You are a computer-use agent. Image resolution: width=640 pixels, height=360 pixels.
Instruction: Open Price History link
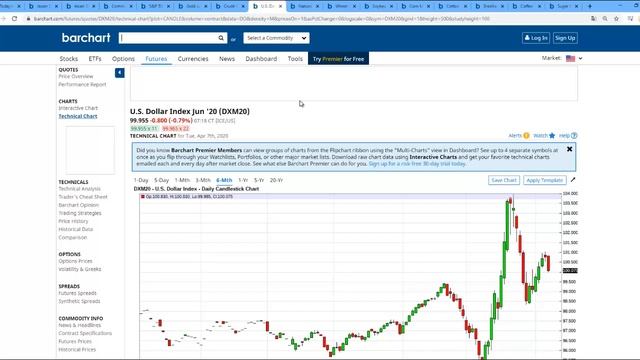tap(73, 221)
